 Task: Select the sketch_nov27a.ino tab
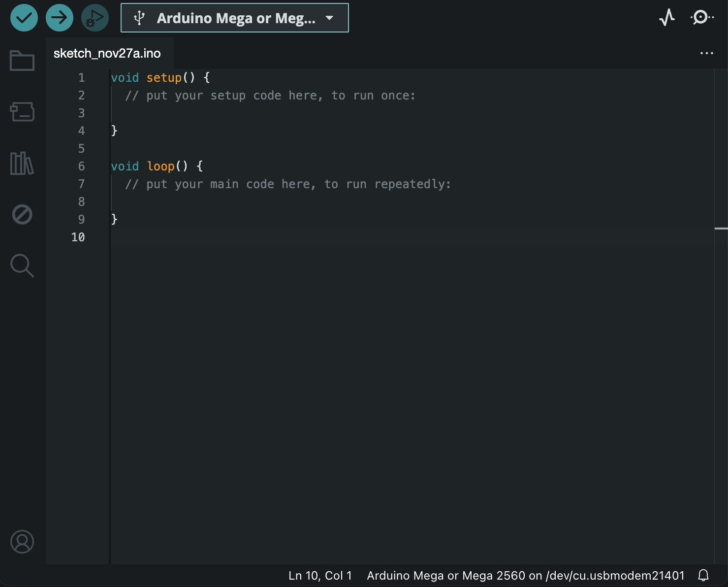point(107,53)
